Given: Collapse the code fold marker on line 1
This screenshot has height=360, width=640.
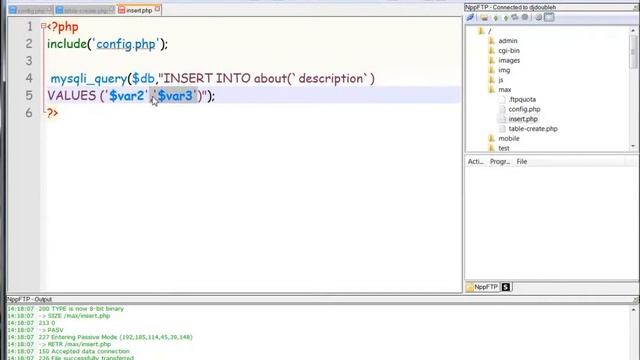Looking at the screenshot, I should (x=43, y=26).
